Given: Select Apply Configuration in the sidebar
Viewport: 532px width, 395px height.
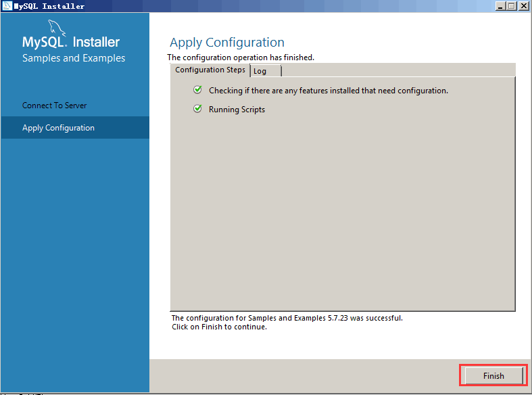Looking at the screenshot, I should pos(58,128).
